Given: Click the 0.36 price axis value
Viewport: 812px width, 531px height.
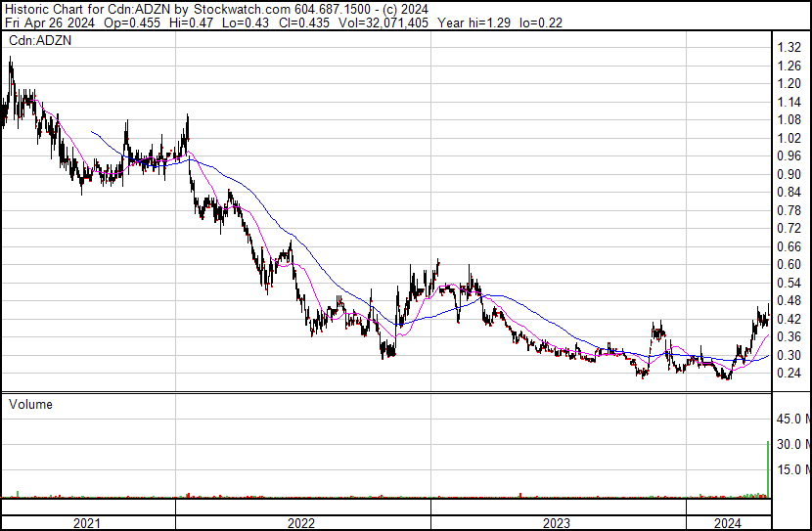Looking at the screenshot, I should tap(789, 337).
